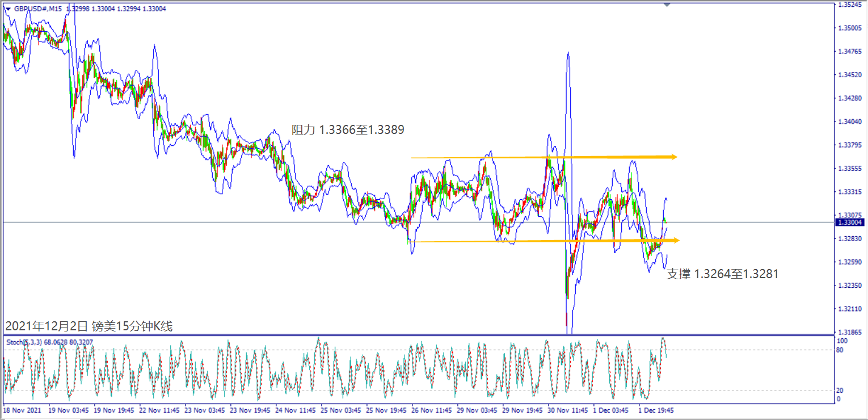Screen dimensions: 868x420
Task: Click price axis value 1.32830
Action: click(850, 239)
